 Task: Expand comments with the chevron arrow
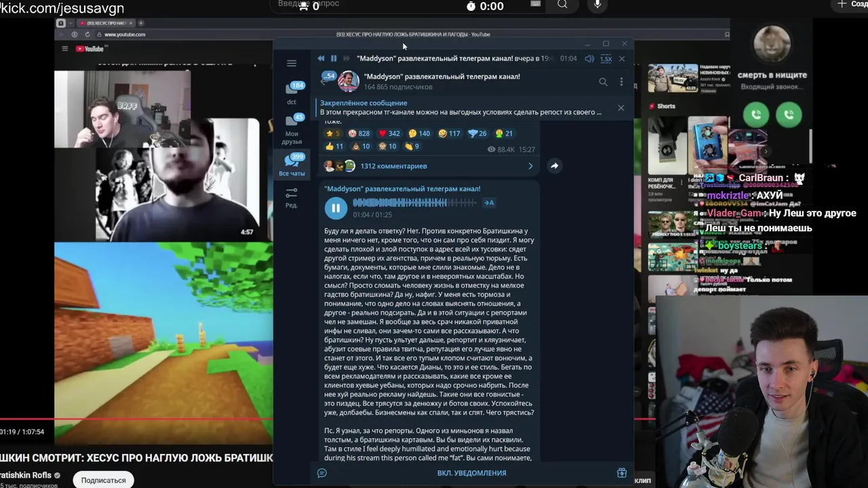pyautogui.click(x=530, y=166)
